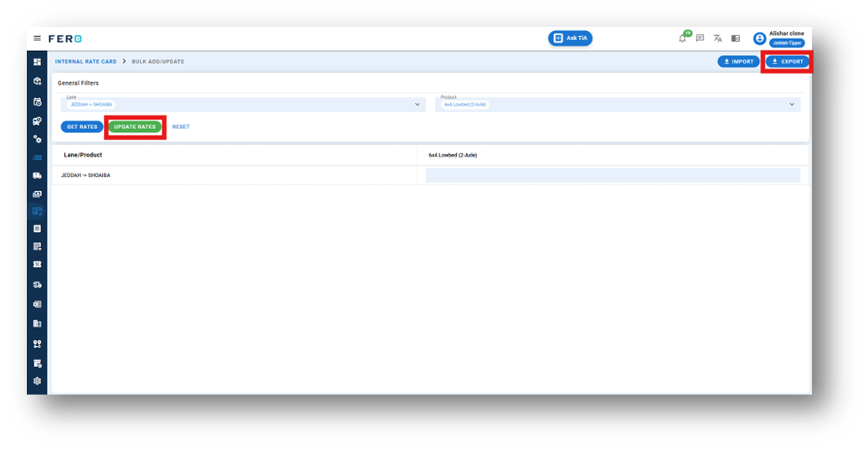This screenshot has height=449, width=868.
Task: Click the Import button
Action: click(x=738, y=61)
